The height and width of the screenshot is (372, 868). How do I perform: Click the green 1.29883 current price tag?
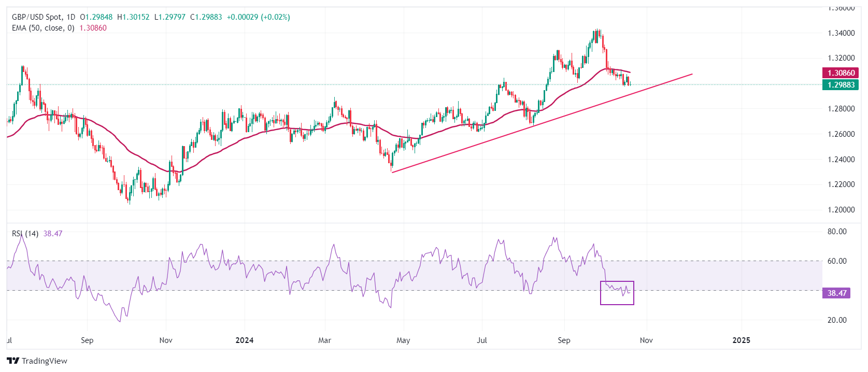pos(840,84)
